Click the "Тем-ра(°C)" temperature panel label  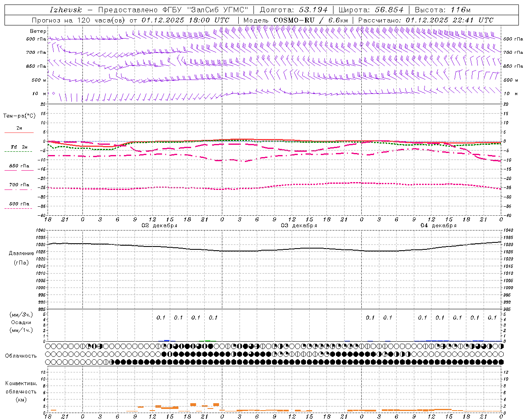pos(19,116)
